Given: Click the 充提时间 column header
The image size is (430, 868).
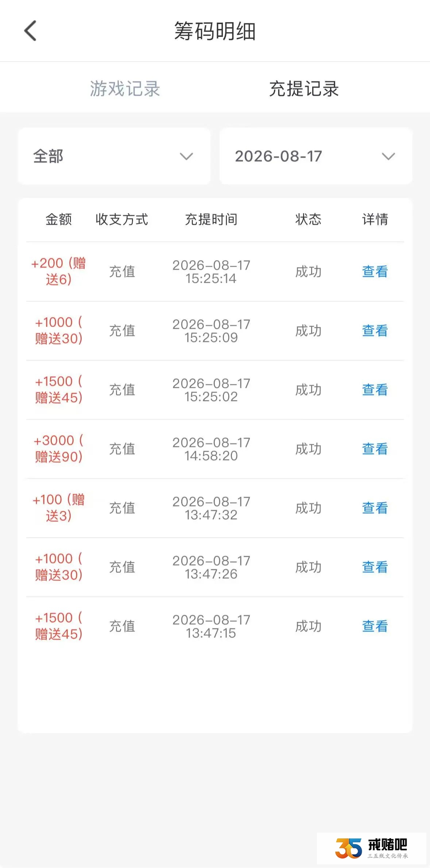Looking at the screenshot, I should coord(211,219).
